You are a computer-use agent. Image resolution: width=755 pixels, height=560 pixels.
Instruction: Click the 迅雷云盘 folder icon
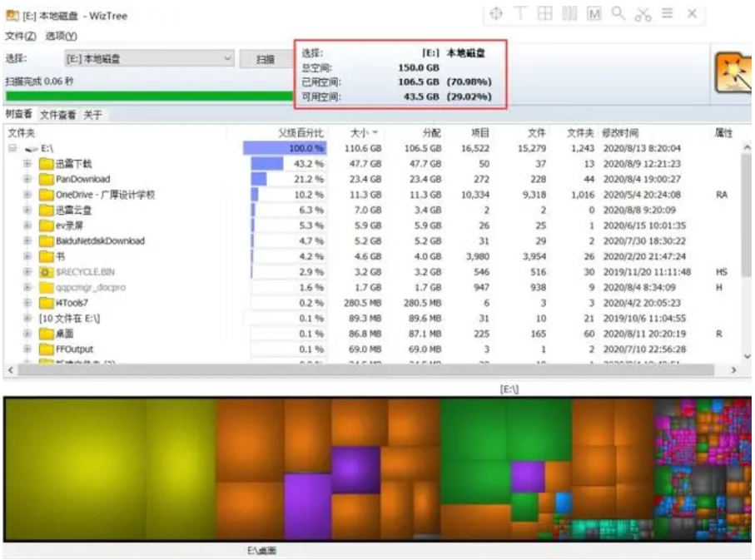tap(47, 210)
